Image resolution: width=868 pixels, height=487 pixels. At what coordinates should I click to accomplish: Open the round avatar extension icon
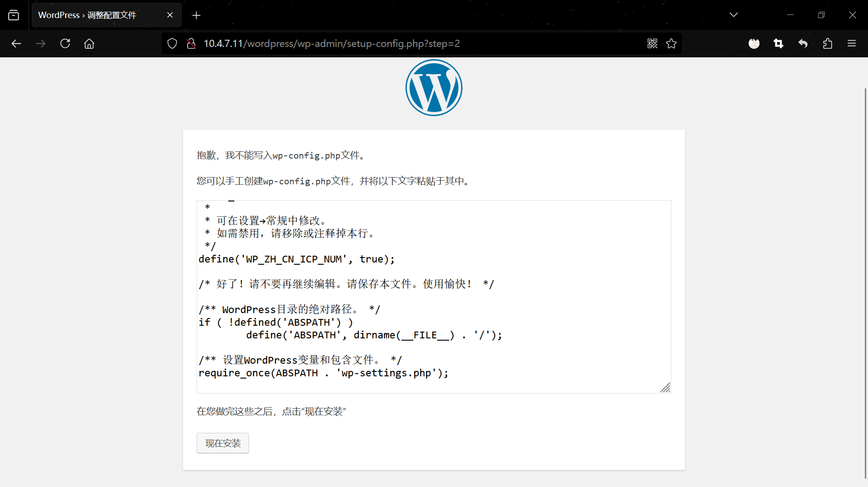pos(754,43)
